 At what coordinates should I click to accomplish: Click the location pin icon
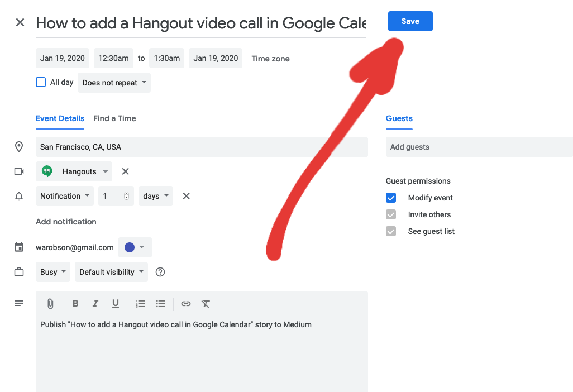click(x=19, y=147)
